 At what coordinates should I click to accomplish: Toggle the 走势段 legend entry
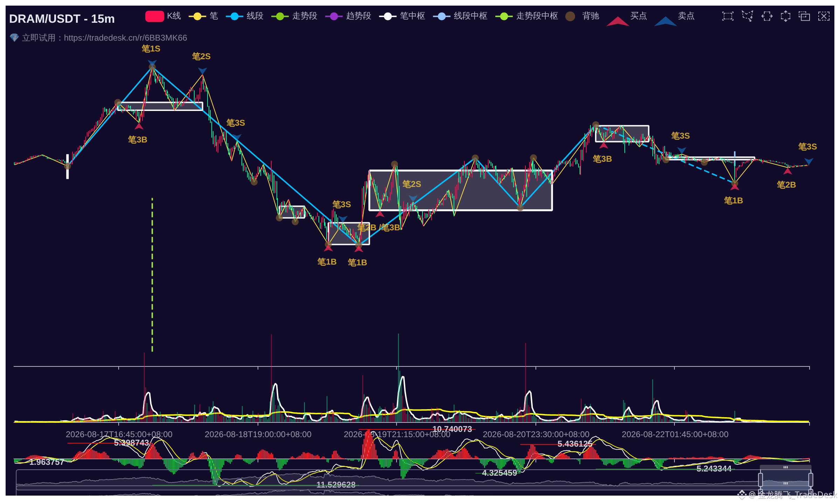pos(294,16)
